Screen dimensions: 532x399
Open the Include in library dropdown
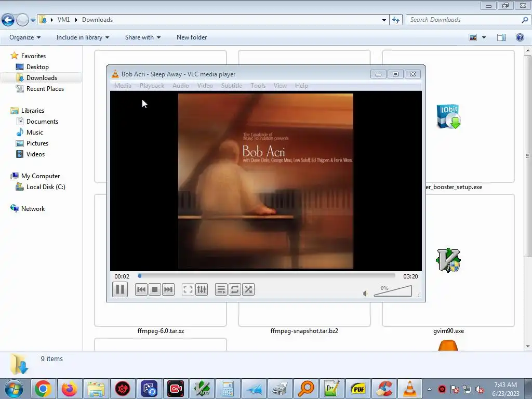pos(83,37)
